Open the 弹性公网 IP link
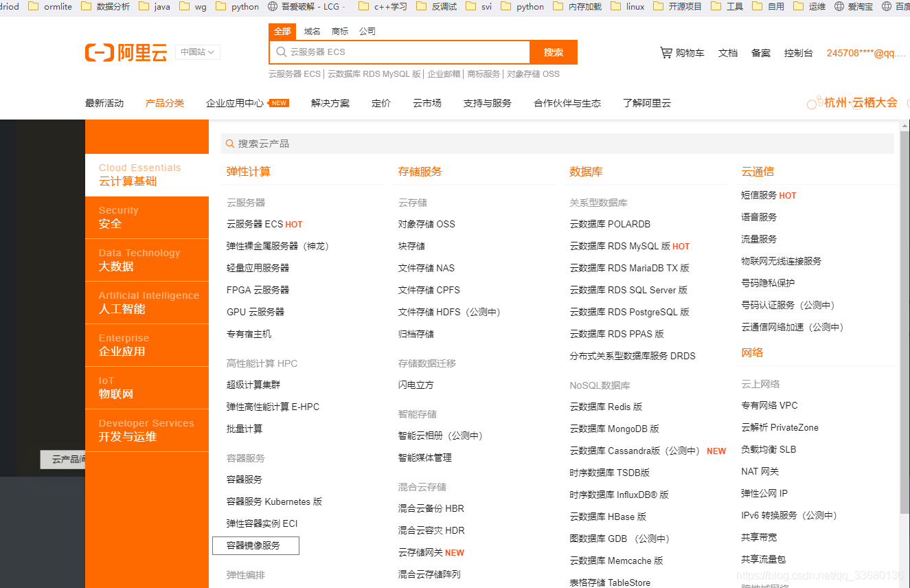910x588 pixels. [x=764, y=493]
